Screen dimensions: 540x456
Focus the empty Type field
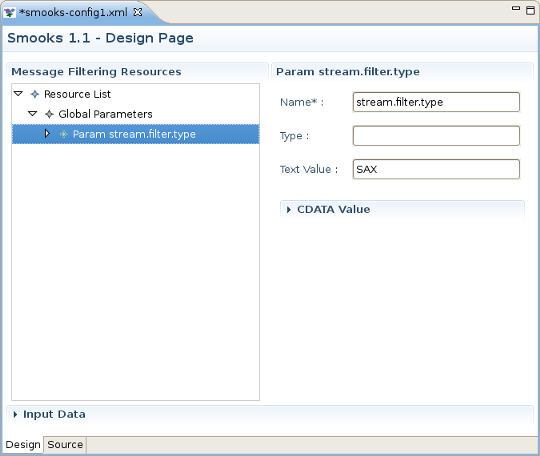coord(436,136)
